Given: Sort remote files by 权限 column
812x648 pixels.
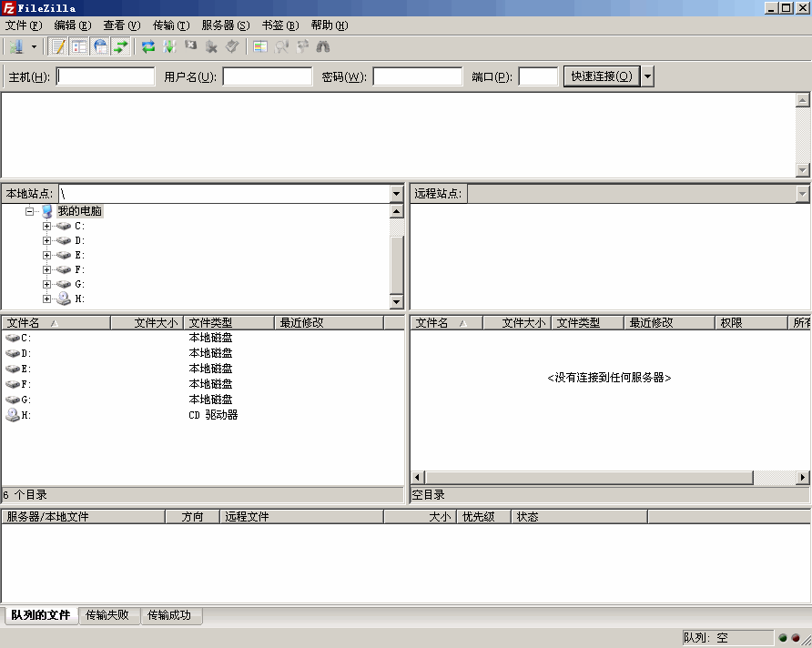Looking at the screenshot, I should 751,323.
